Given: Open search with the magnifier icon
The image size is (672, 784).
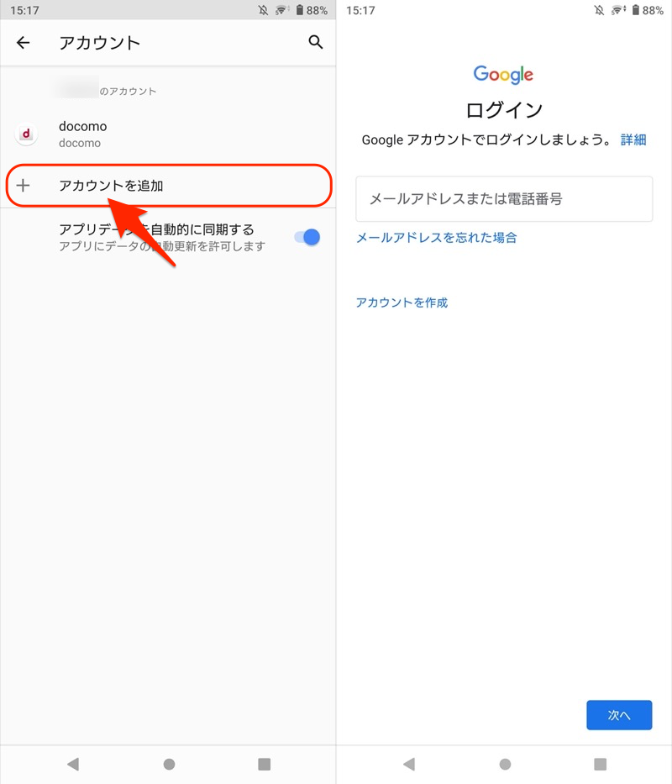Looking at the screenshot, I should [316, 42].
